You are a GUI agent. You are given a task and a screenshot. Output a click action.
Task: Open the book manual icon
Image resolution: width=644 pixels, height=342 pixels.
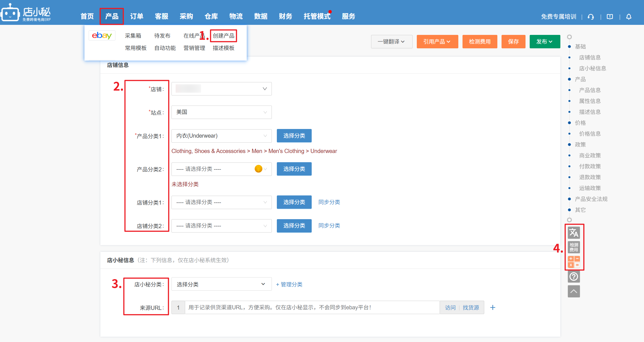pyautogui.click(x=610, y=17)
